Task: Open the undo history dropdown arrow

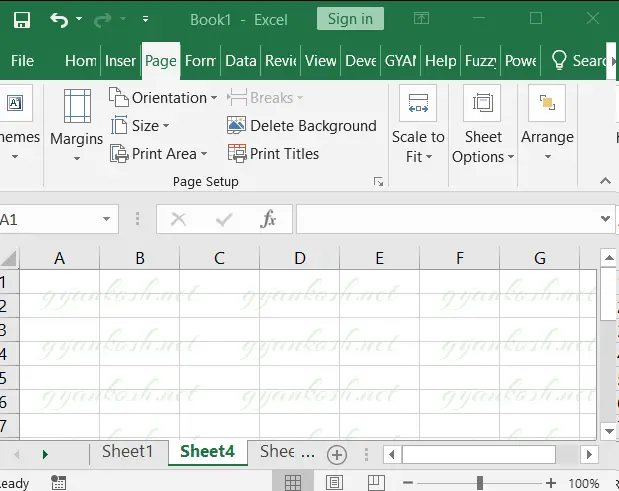Action: (x=79, y=19)
